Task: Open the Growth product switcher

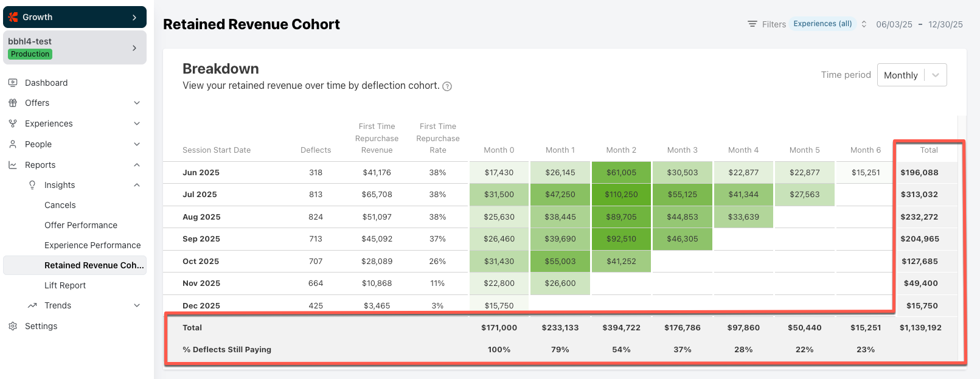Action: point(75,17)
